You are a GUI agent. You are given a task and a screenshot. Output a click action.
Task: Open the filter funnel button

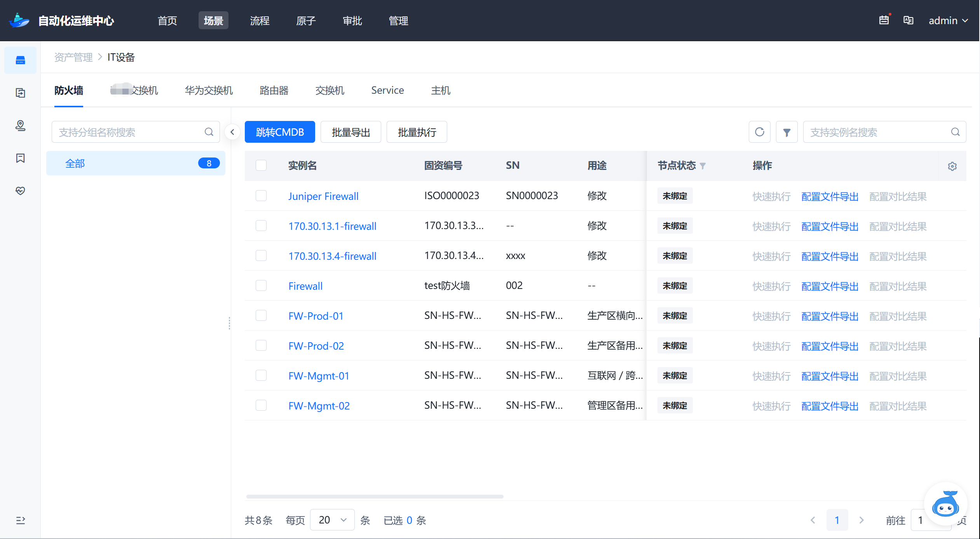click(786, 132)
